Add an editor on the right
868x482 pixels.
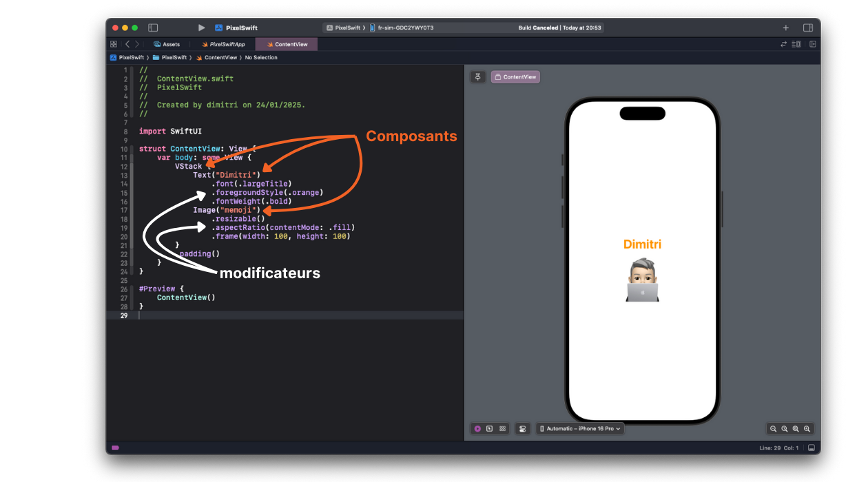(x=813, y=44)
